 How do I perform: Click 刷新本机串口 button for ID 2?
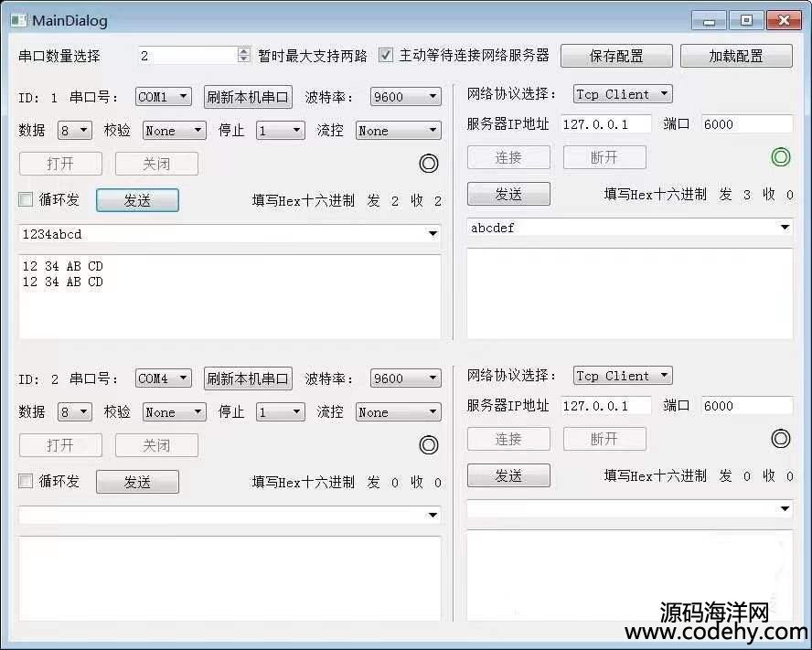click(248, 378)
